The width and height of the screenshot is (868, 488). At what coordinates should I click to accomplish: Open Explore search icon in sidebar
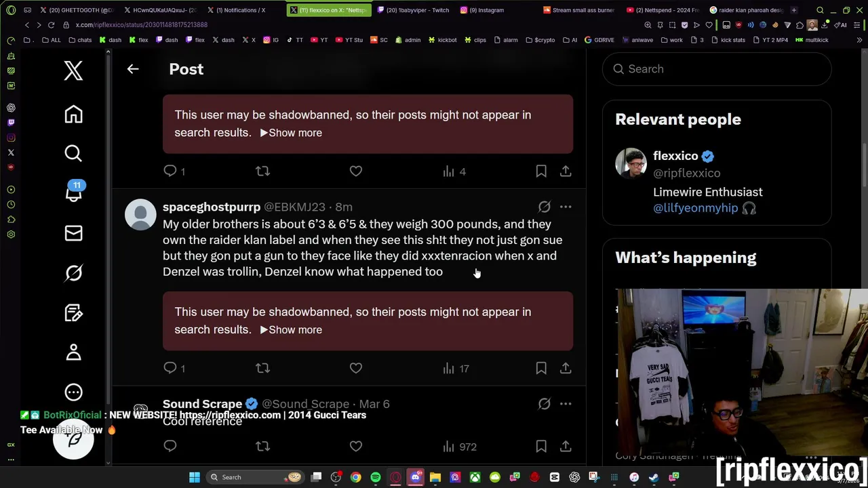(x=73, y=153)
